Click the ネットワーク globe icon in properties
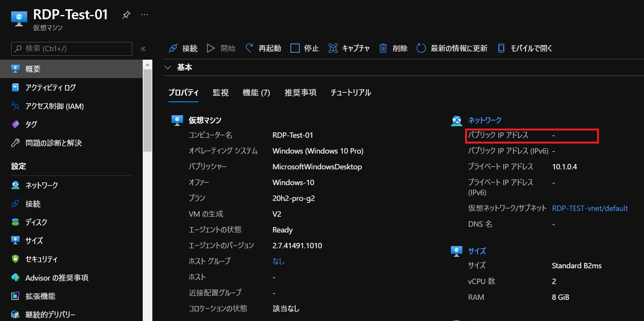 [457, 120]
